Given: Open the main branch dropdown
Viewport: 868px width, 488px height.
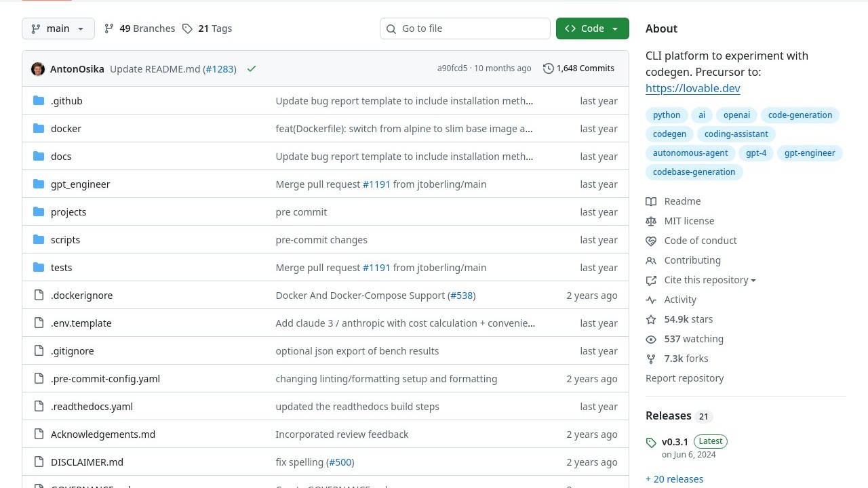Looking at the screenshot, I should click(58, 28).
